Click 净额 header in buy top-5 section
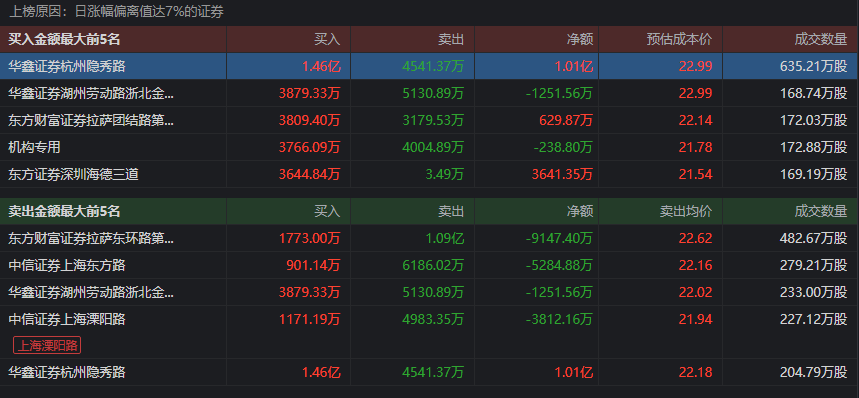The width and height of the screenshot is (859, 398). click(580, 39)
